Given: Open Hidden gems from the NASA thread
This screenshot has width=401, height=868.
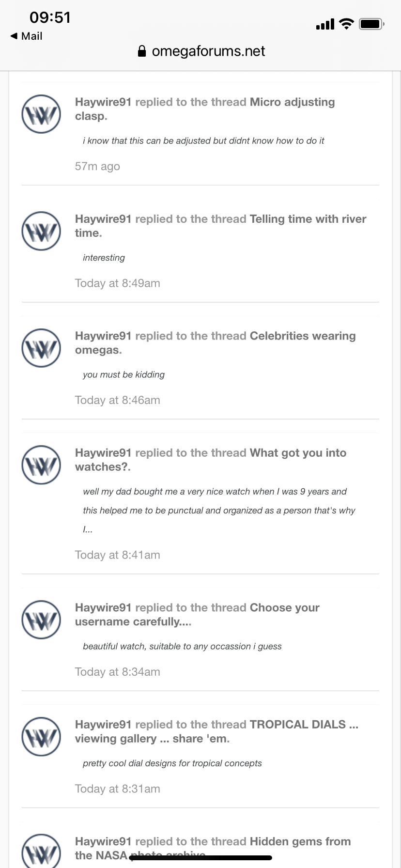Looking at the screenshot, I should (300, 841).
